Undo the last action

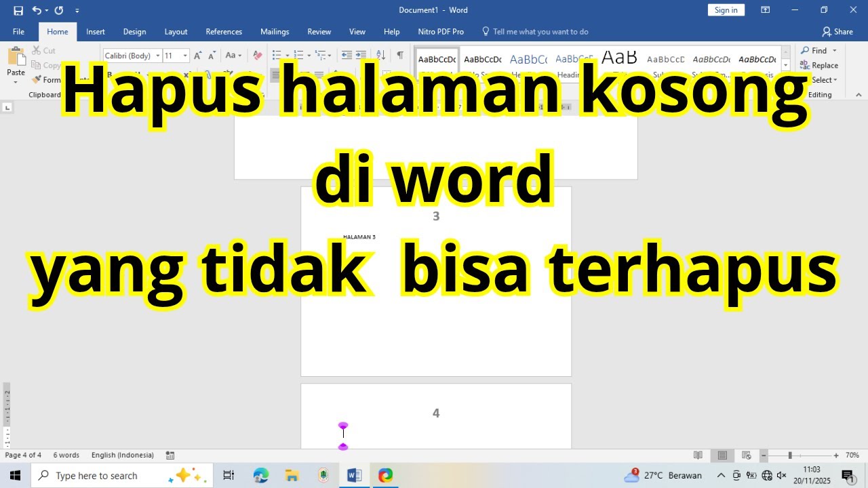[x=37, y=10]
